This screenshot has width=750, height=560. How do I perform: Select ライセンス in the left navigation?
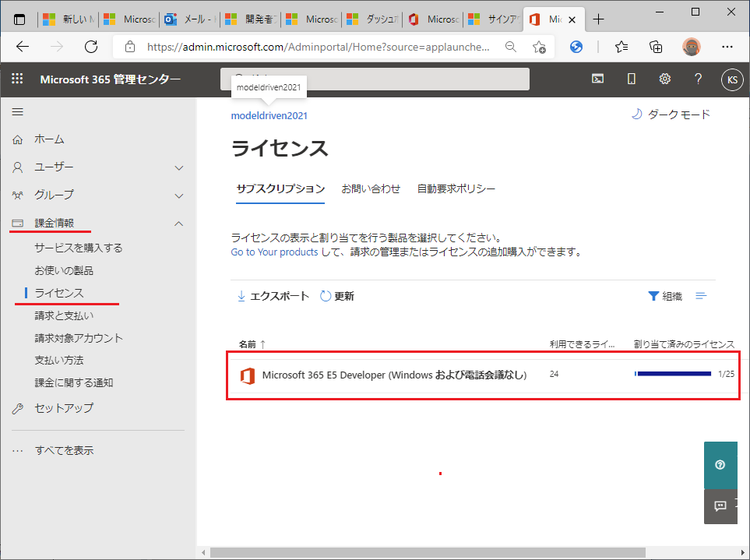point(59,293)
